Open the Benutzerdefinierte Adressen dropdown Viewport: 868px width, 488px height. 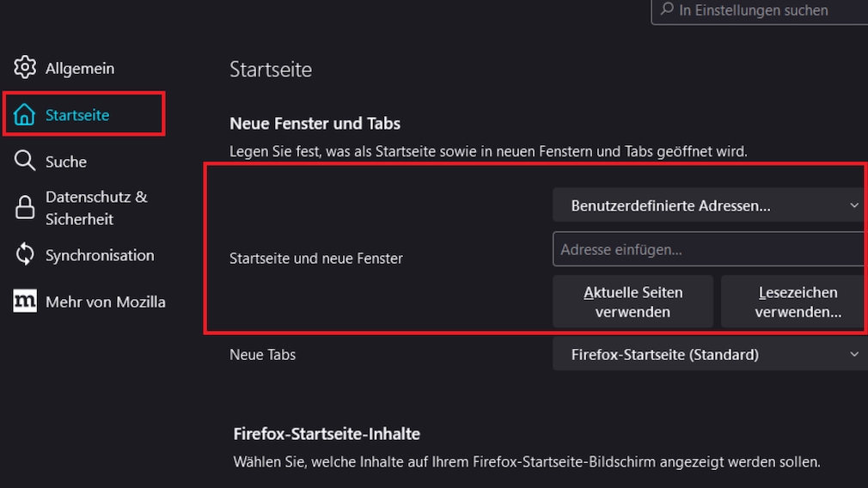708,206
